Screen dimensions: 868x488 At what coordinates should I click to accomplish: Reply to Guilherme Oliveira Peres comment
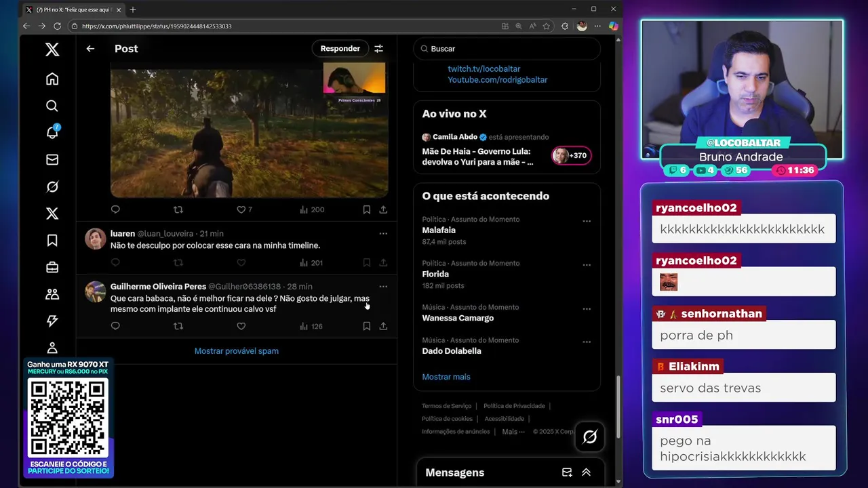(115, 326)
